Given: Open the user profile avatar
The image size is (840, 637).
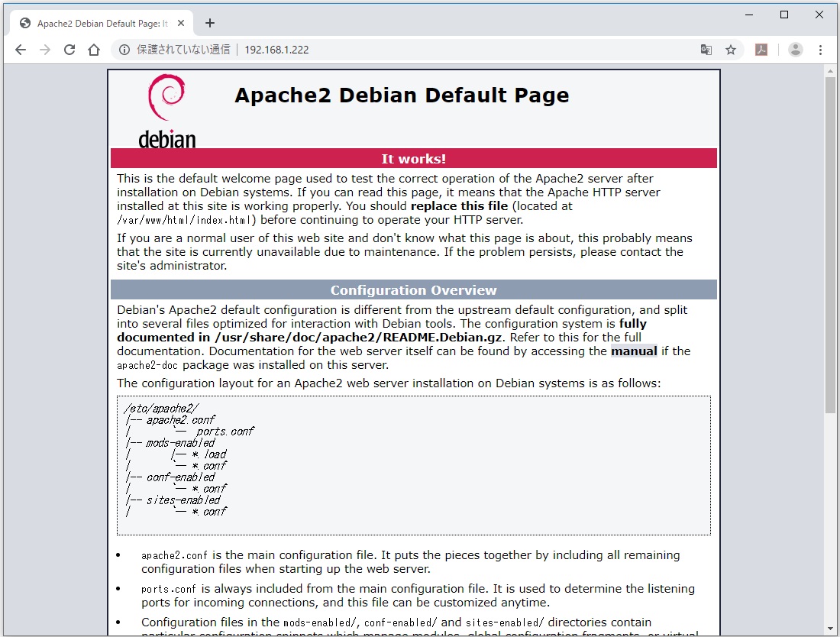Looking at the screenshot, I should [x=796, y=50].
